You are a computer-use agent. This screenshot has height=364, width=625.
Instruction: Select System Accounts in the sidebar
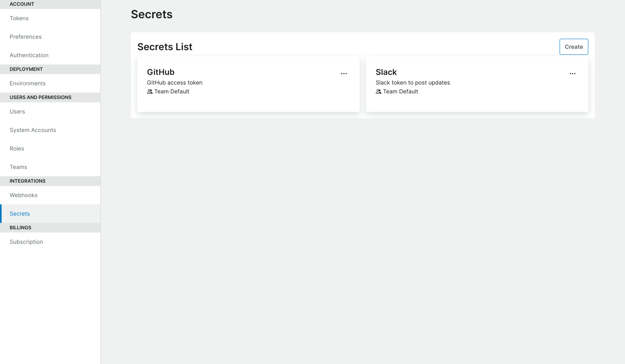click(x=33, y=130)
